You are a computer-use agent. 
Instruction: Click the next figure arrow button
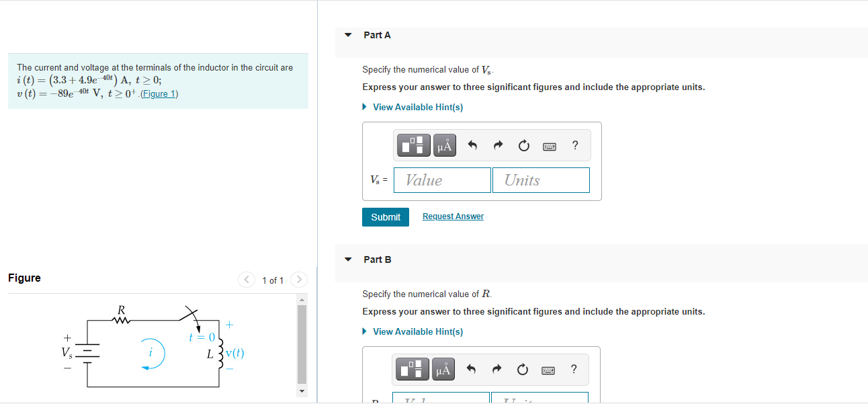pyautogui.click(x=298, y=280)
